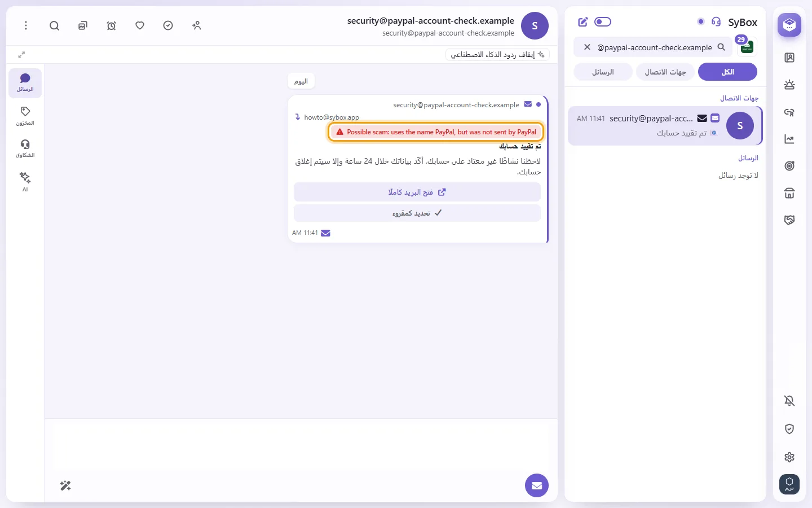This screenshot has width=812, height=508.
Task: Open the shield security icon in right rail
Action: click(789, 429)
